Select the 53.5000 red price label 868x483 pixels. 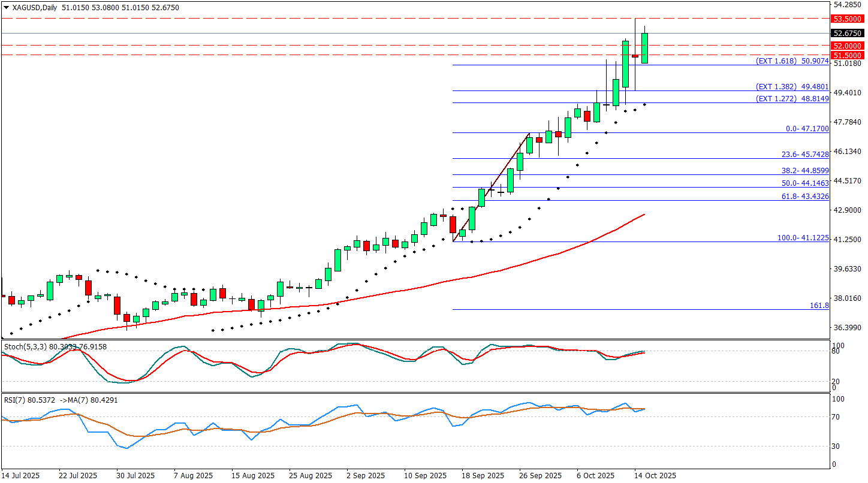click(x=847, y=19)
